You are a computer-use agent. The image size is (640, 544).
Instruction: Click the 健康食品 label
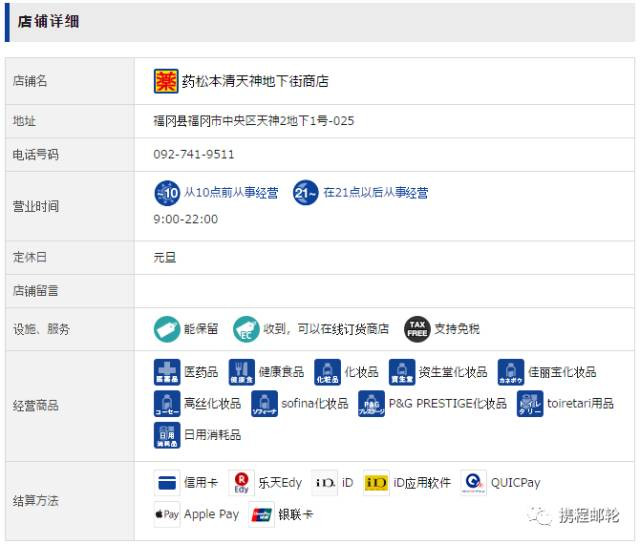[x=281, y=372]
